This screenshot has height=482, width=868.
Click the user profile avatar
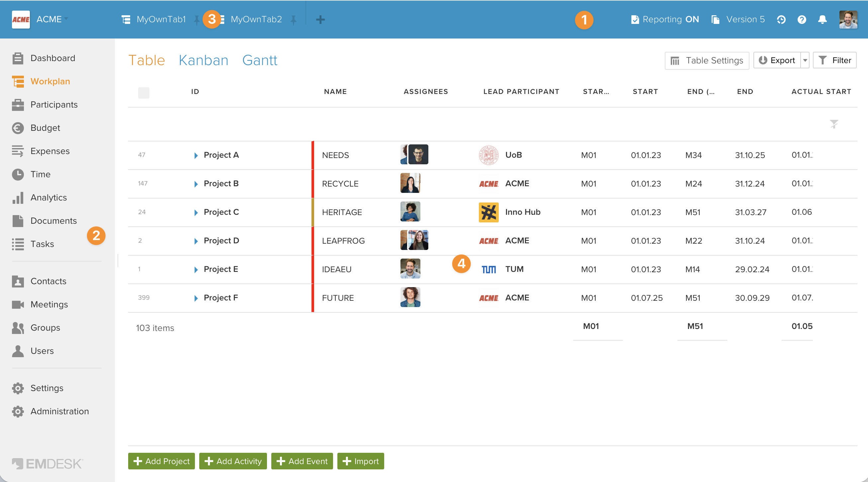point(848,20)
